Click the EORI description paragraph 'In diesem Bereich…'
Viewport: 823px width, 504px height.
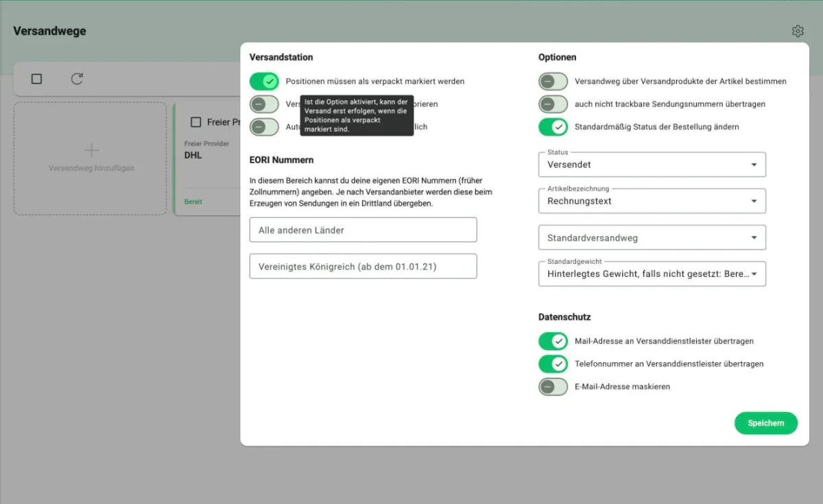371,192
